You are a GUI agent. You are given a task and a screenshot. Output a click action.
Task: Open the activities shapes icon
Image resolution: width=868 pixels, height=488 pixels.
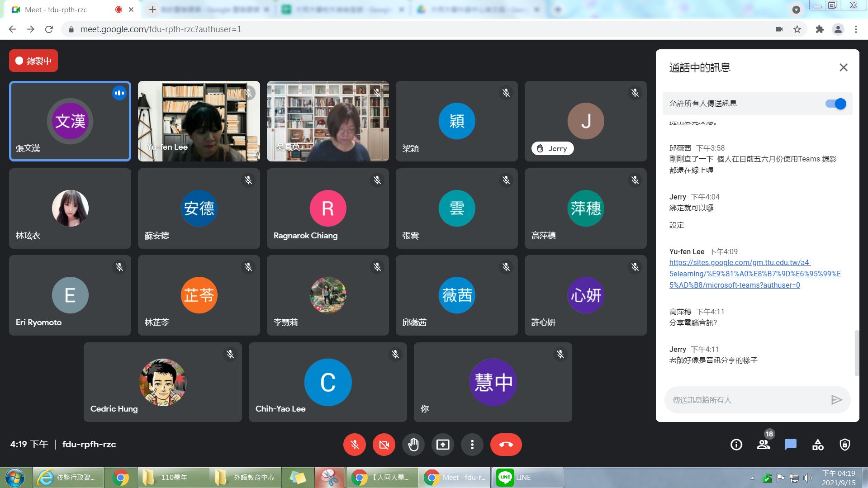tap(817, 445)
